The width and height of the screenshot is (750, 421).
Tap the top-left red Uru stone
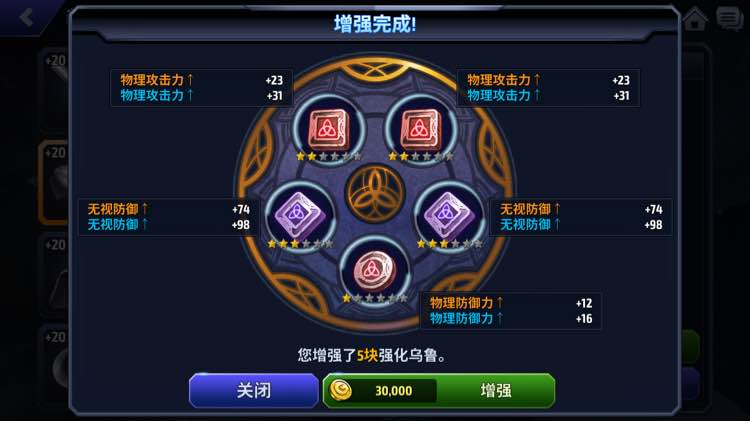329,129
